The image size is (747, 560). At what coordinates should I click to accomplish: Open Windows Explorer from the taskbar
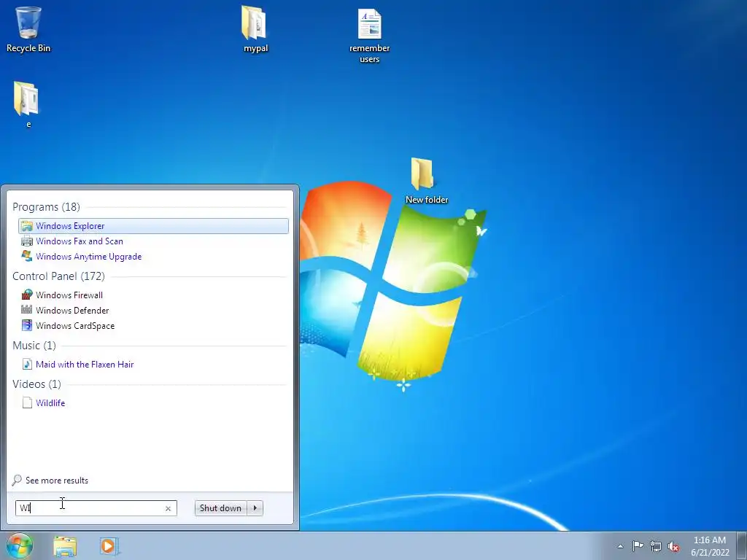[65, 546]
